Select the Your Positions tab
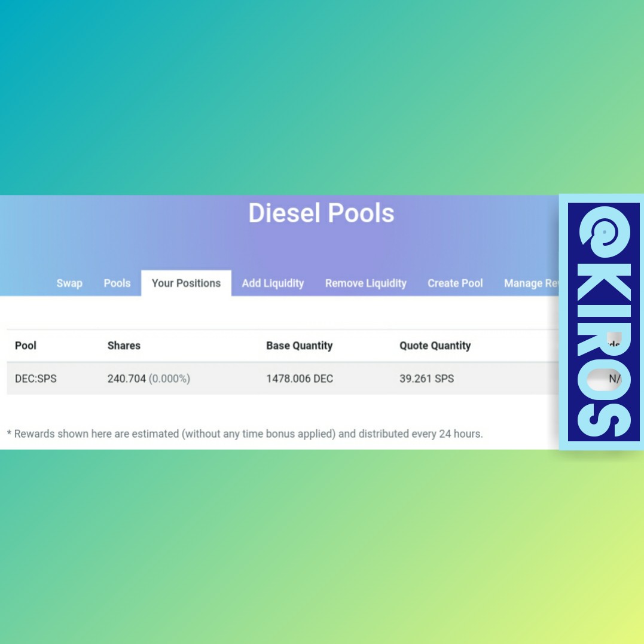The height and width of the screenshot is (644, 644). pyautogui.click(x=186, y=283)
